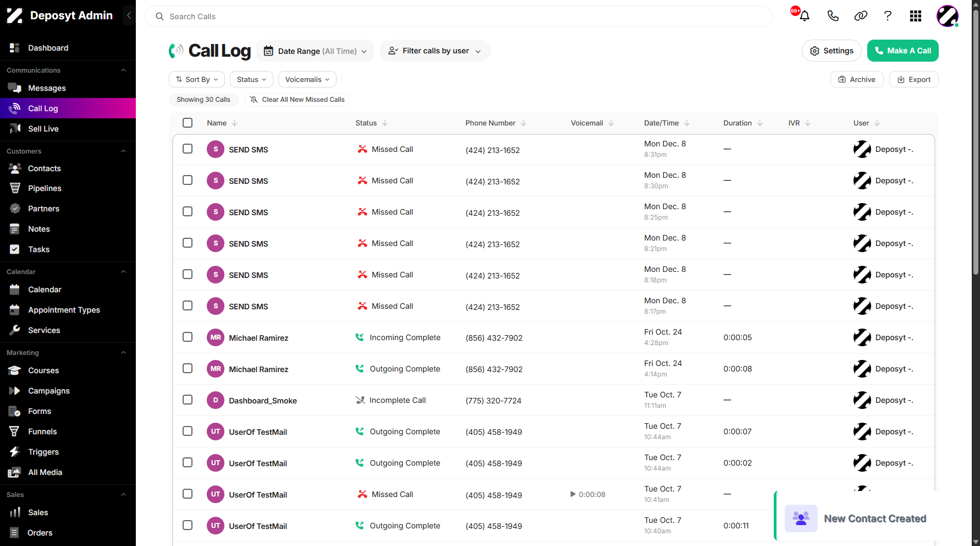Check the 8:17pm SEND SMS call row
Image resolution: width=980 pixels, height=546 pixels.
(188, 305)
